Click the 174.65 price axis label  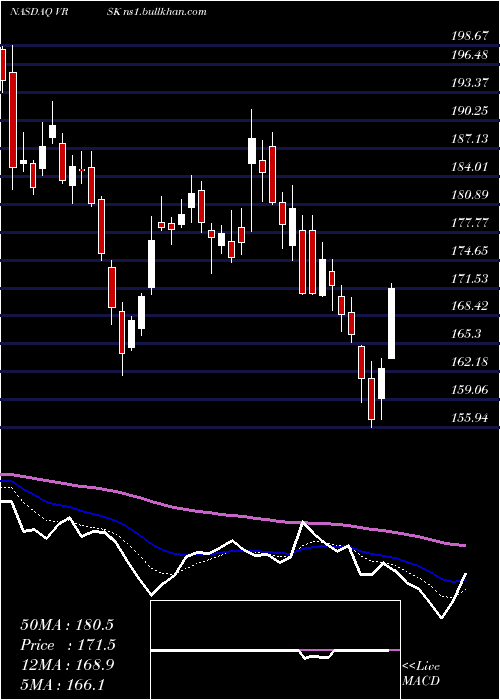click(470, 251)
